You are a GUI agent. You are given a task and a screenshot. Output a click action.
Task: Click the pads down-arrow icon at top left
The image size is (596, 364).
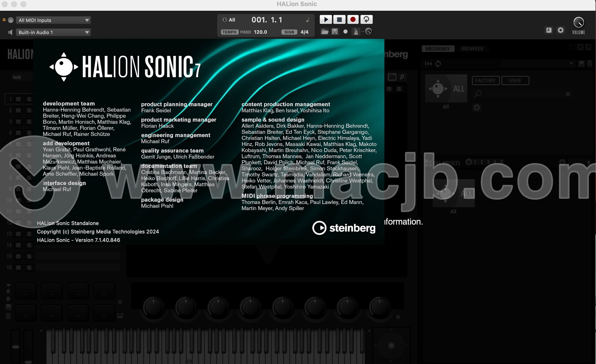point(8,285)
